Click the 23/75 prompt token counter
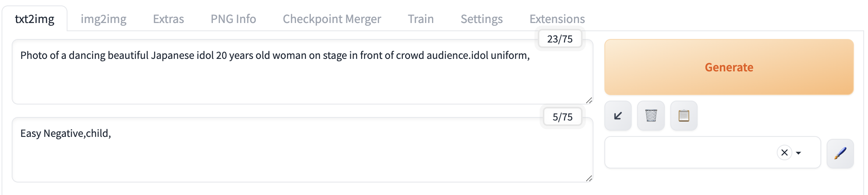Image resolution: width=868 pixels, height=195 pixels. click(x=560, y=39)
